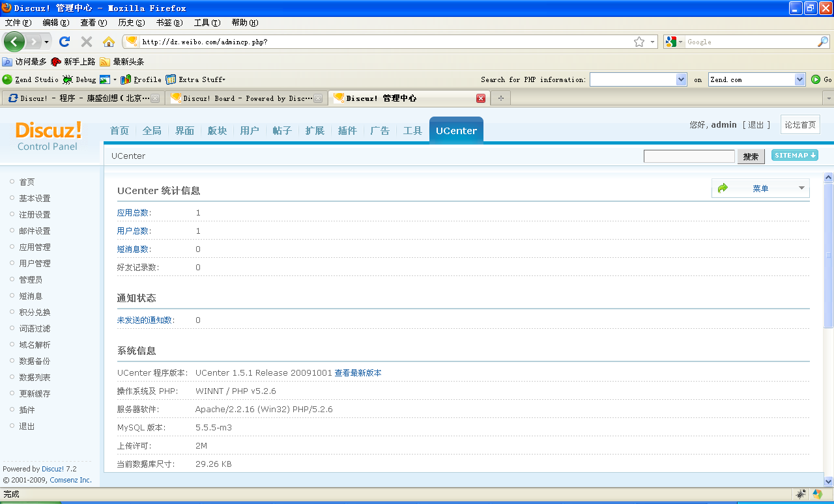Select the UCenter navigation tab
The height and width of the screenshot is (504, 834).
[456, 130]
